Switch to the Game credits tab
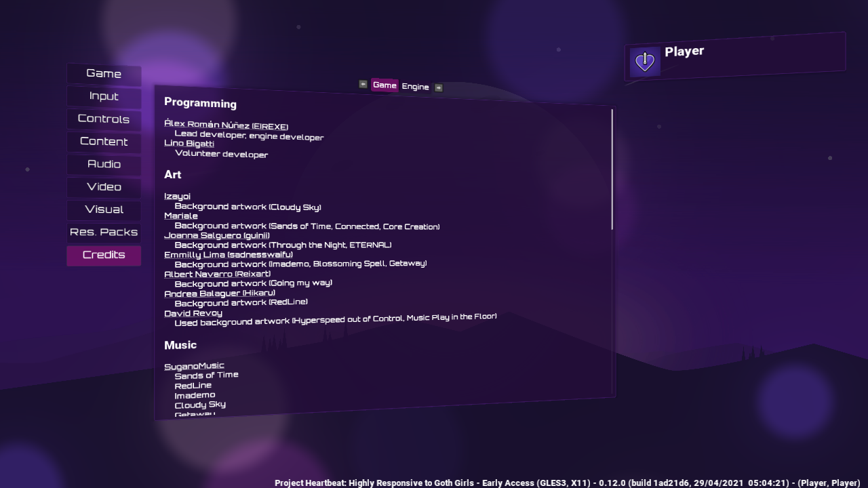This screenshot has width=868, height=488. [x=384, y=85]
